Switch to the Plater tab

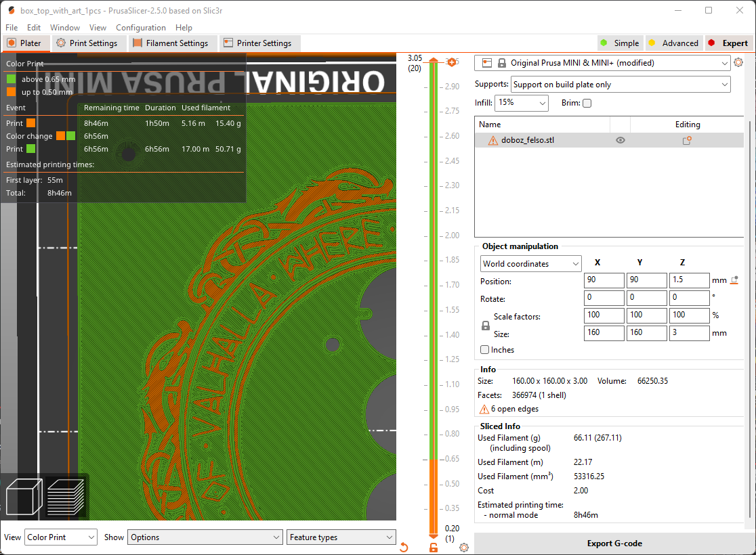point(25,43)
